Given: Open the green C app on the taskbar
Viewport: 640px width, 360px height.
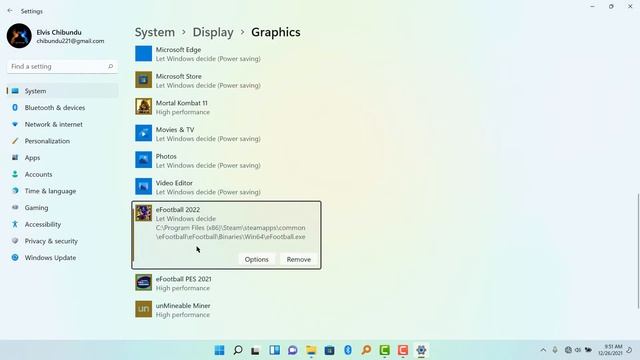Looking at the screenshot, I should [384, 350].
